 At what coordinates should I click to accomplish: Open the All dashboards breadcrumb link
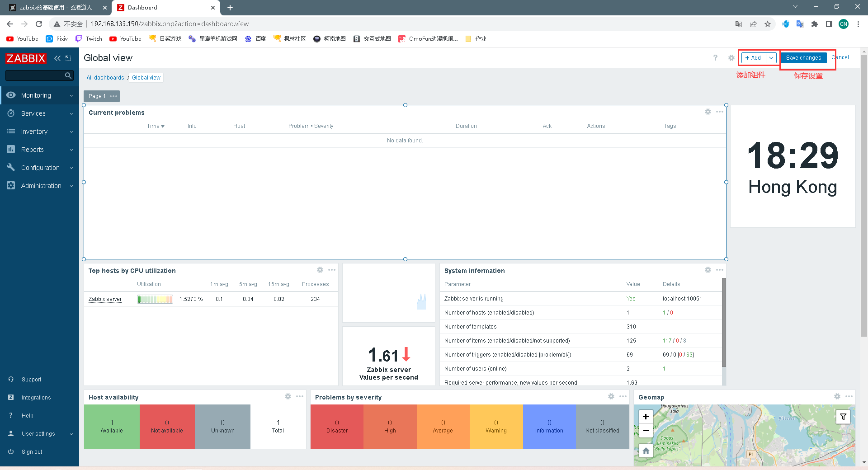(x=105, y=77)
